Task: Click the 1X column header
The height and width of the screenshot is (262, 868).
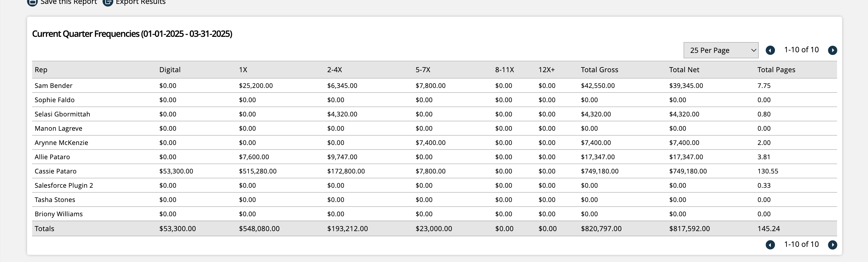Action: [x=243, y=70]
